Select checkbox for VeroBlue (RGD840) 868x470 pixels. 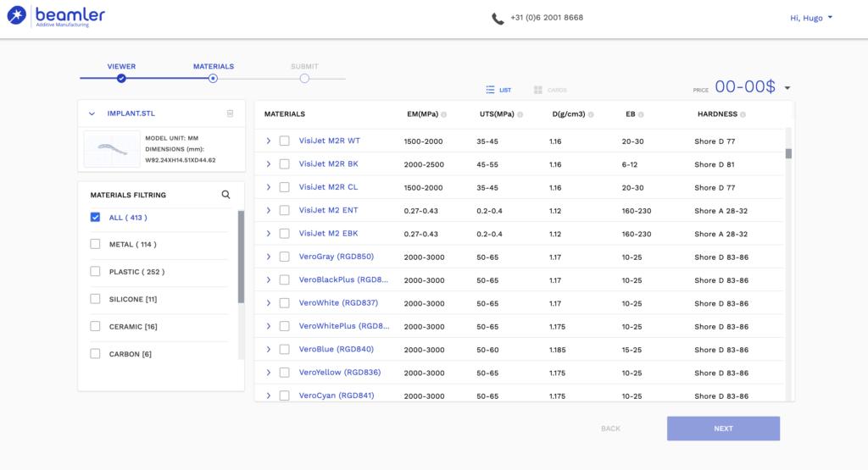pyautogui.click(x=285, y=350)
